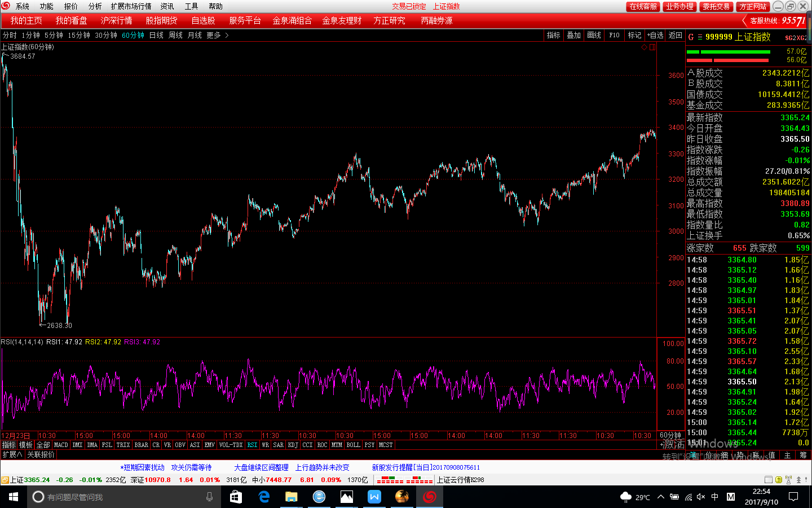Open the 分析 menu
The width and height of the screenshot is (812, 508).
pyautogui.click(x=95, y=6)
